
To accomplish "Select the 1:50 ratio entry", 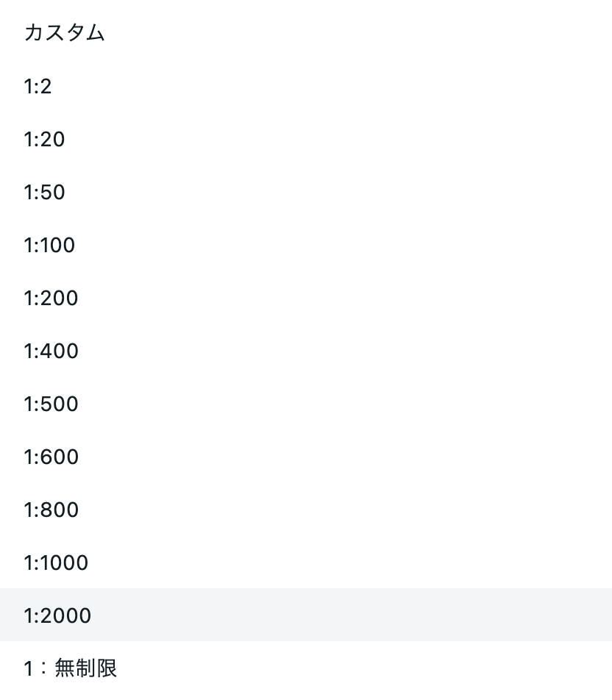I will coord(306,192).
